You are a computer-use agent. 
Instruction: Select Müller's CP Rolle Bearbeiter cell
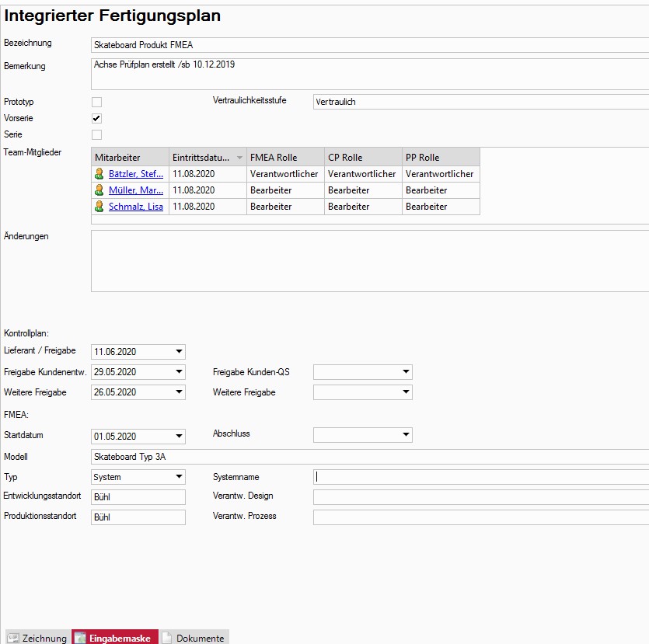pyautogui.click(x=363, y=190)
